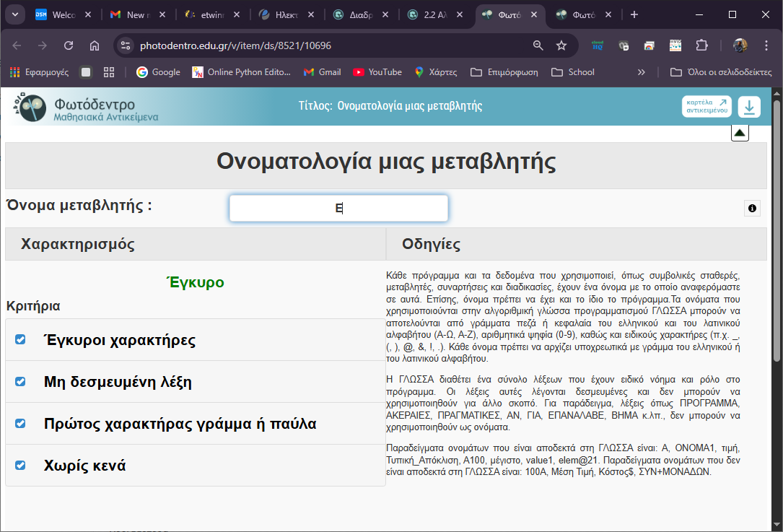
Task: Reload the page
Action: pos(69,45)
